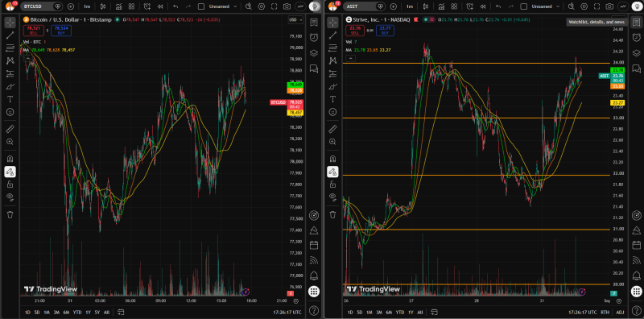
Task: Open the alerts panel in ASST window
Action: (x=636, y=36)
